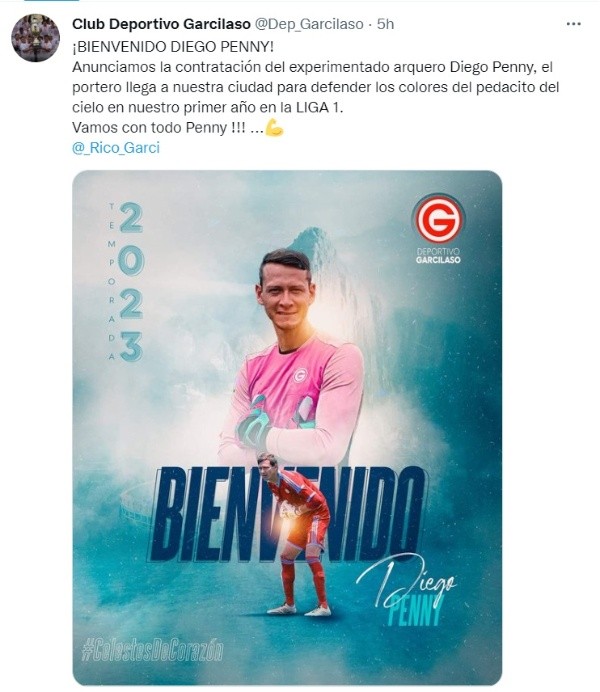Click the Club Deportivo Garcilaso display name
The image size is (600, 692).
(161, 24)
